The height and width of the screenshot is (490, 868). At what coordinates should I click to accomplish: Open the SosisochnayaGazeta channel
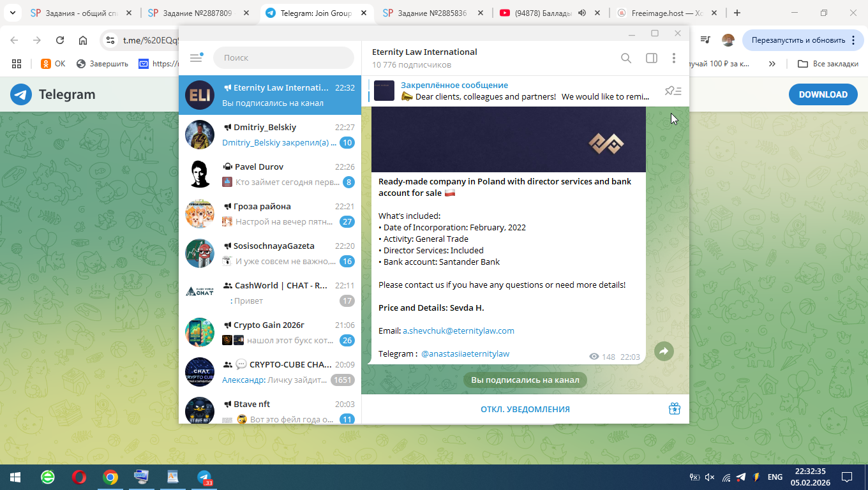(270, 253)
